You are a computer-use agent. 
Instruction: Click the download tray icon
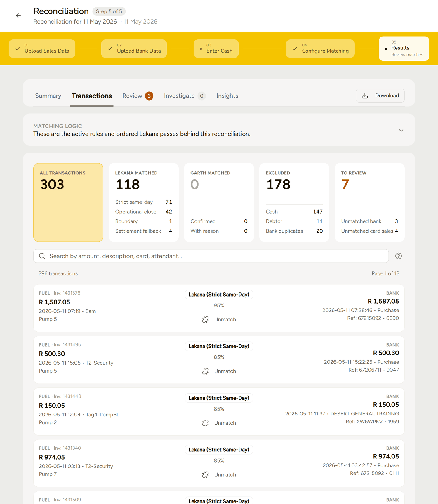point(365,96)
